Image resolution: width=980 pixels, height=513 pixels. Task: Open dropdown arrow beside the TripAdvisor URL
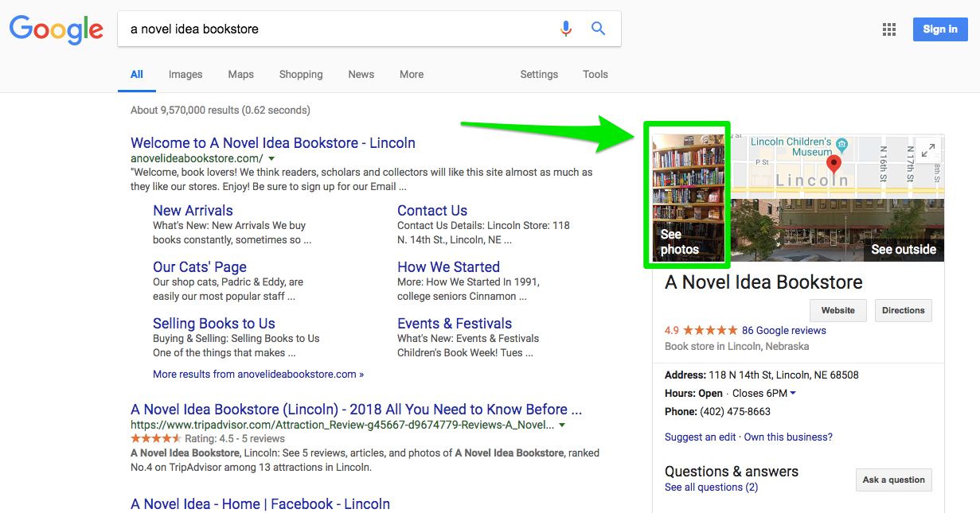[562, 426]
